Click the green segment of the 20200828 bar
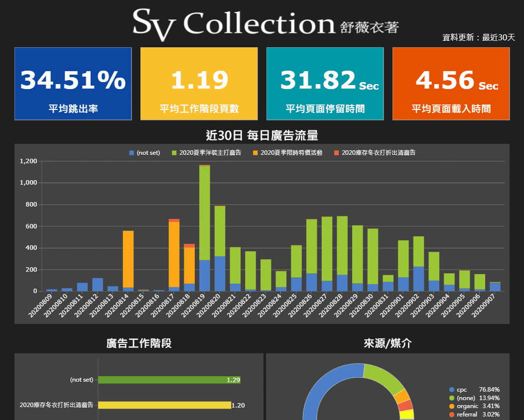The image size is (524, 420). (342, 245)
